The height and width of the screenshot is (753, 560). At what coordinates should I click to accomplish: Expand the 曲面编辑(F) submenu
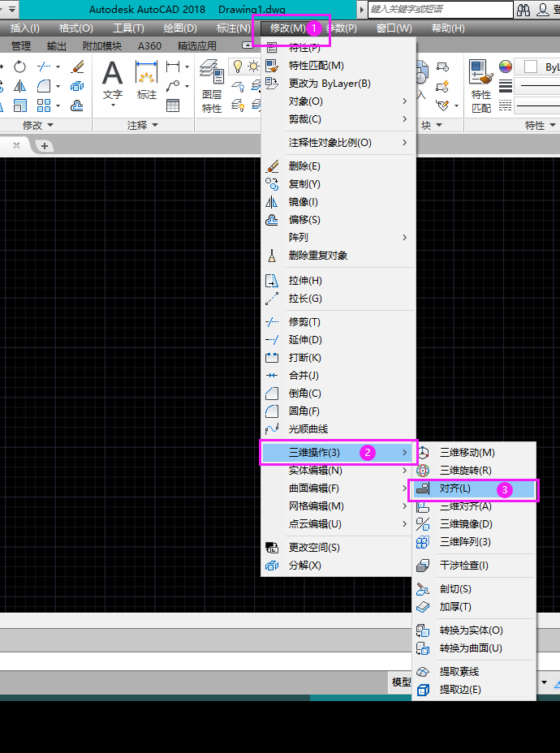(x=338, y=488)
